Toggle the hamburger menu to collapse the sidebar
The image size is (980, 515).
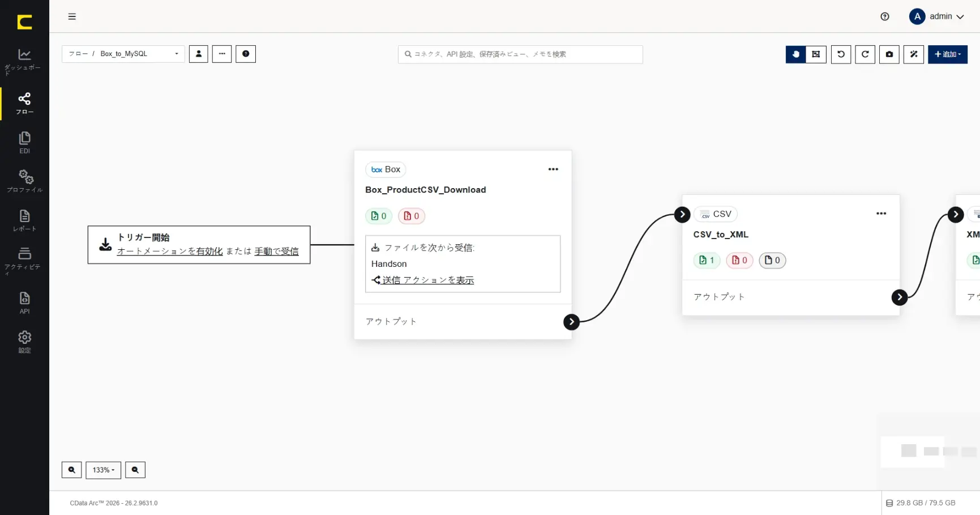(72, 16)
